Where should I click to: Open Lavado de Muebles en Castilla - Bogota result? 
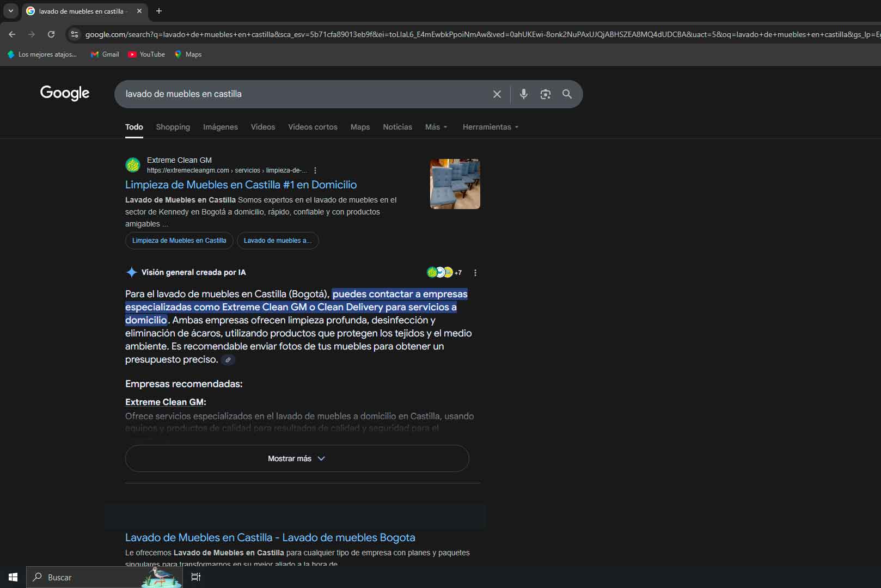[x=270, y=537]
